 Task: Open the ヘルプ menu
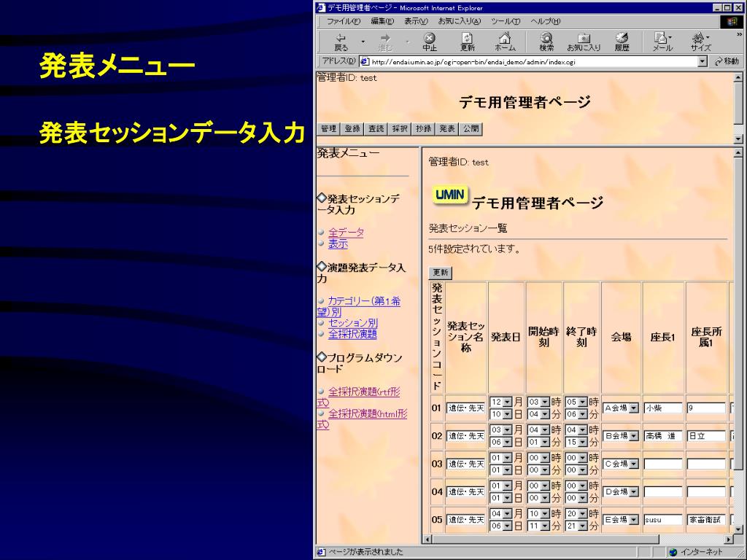[545, 21]
